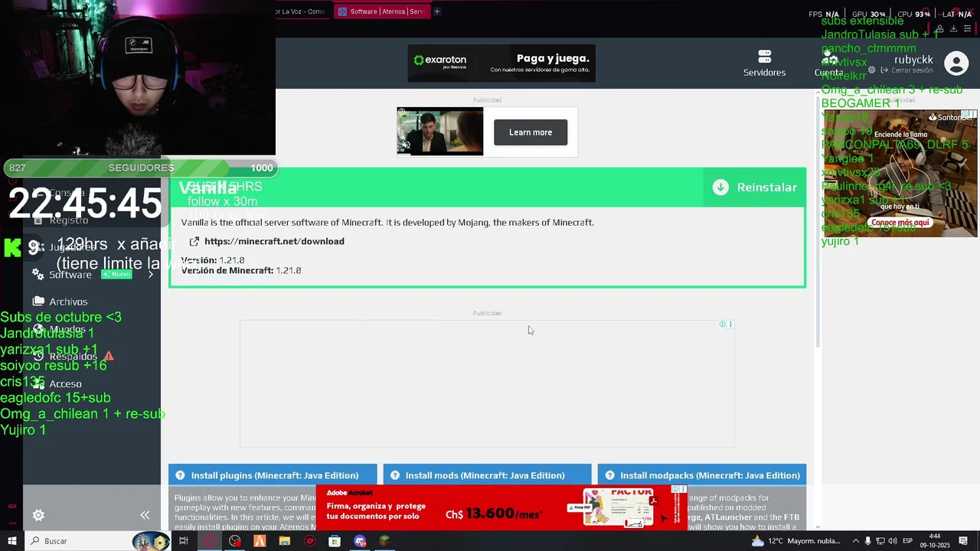The width and height of the screenshot is (980, 551).
Task: Click the microphone tray icon
Action: point(867,541)
